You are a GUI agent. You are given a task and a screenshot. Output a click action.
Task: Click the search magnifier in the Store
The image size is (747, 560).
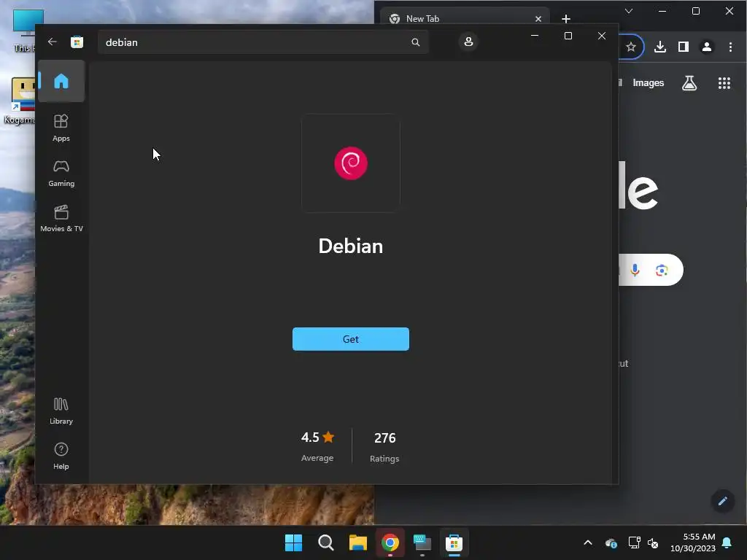[415, 42]
